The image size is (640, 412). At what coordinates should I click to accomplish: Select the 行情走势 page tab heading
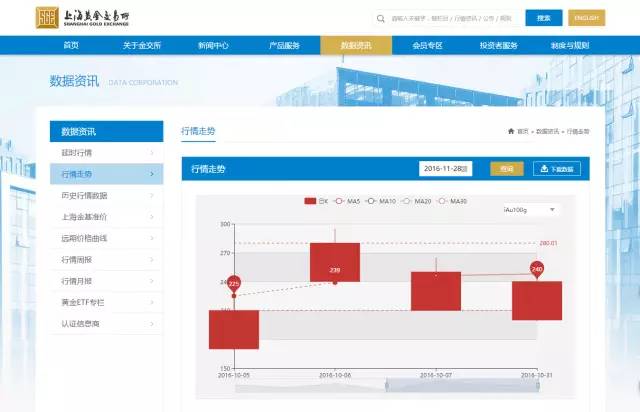tap(198, 131)
